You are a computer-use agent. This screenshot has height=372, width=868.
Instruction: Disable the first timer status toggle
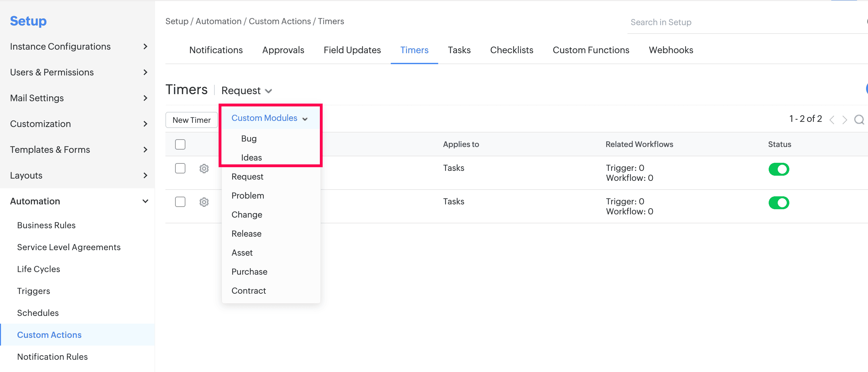778,169
